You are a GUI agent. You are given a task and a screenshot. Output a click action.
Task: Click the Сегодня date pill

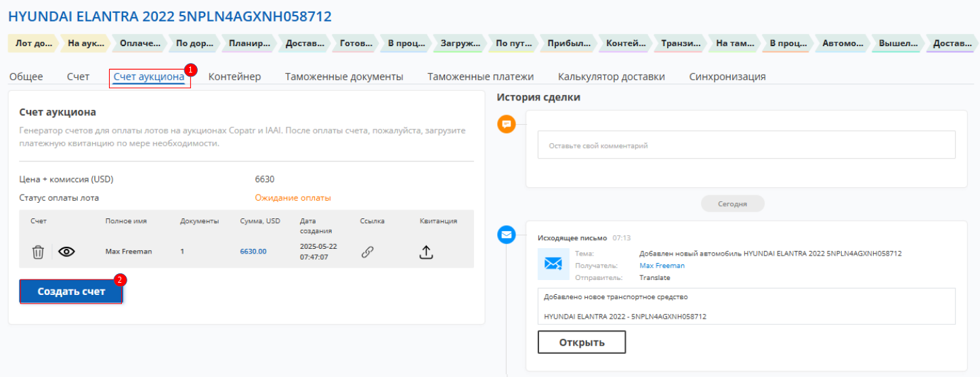click(x=732, y=203)
